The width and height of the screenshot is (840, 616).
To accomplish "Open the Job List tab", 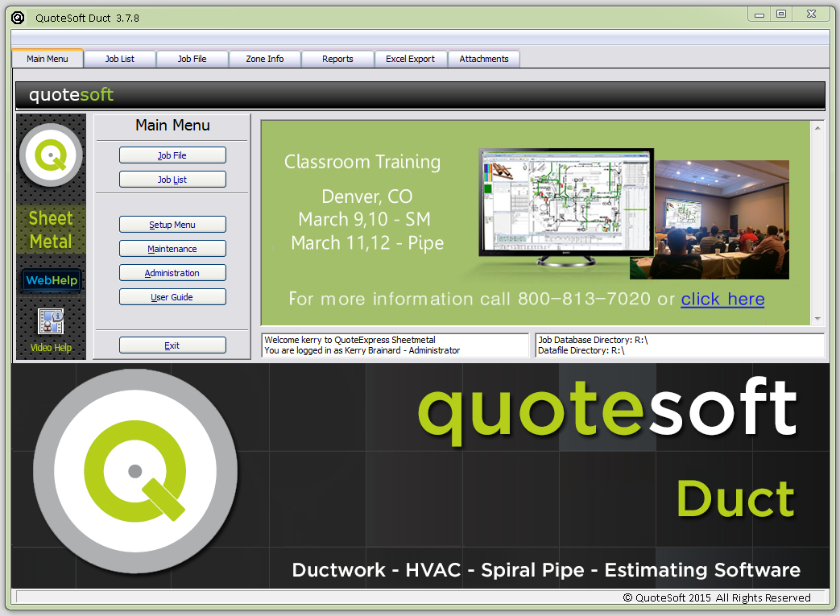I will tap(120, 59).
